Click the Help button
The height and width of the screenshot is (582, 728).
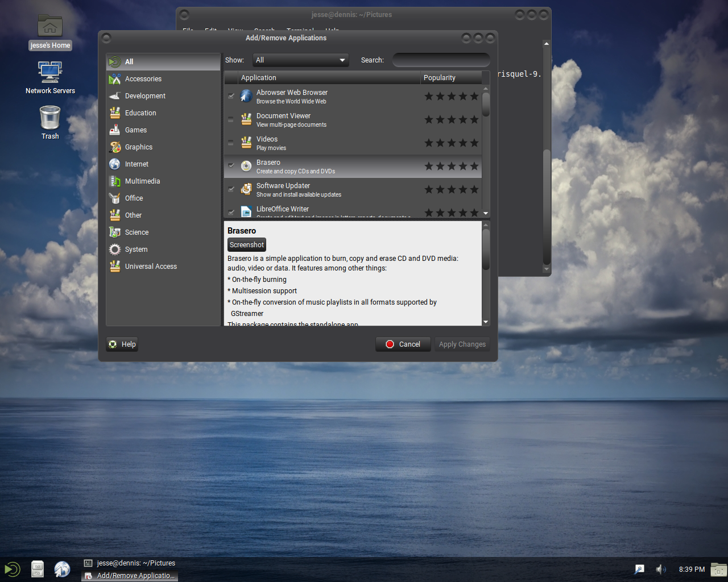[x=122, y=344]
